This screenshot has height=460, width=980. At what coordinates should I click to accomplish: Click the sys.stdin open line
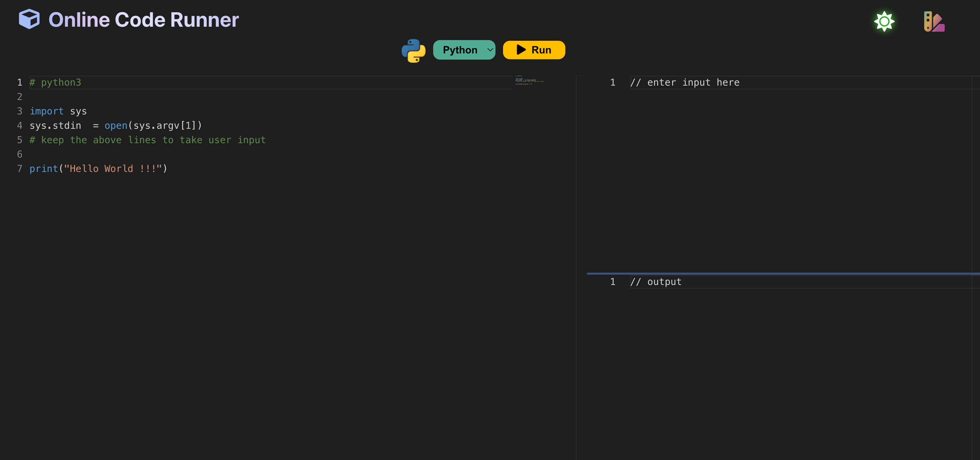point(116,126)
